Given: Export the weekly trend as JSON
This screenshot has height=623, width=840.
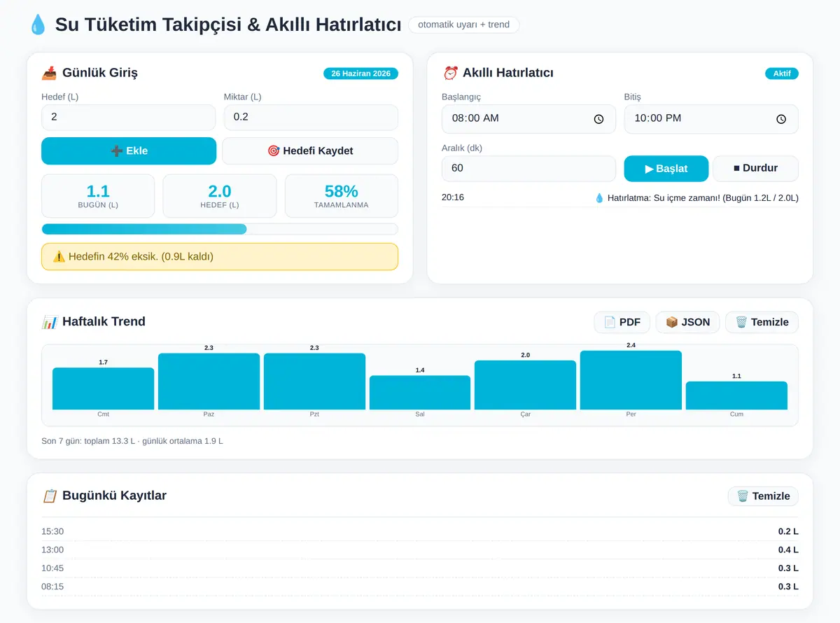Looking at the screenshot, I should (x=687, y=322).
